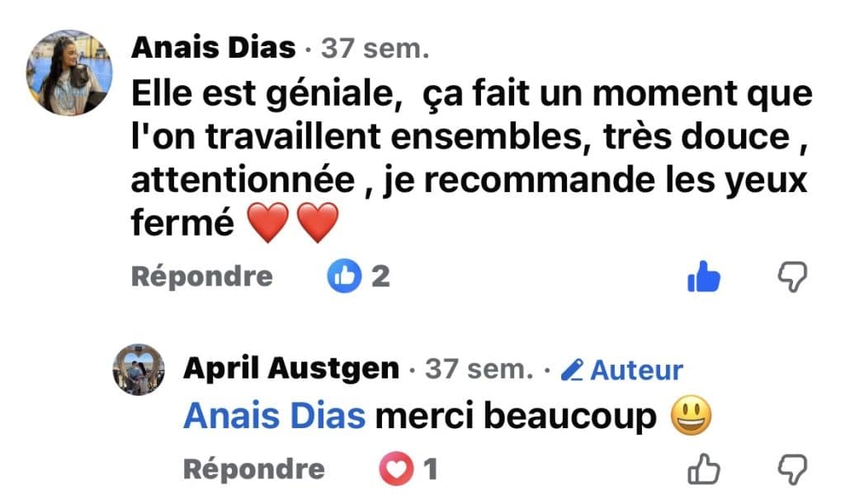
Task: Click the 37 sem. timestamp beside Anais Dias
Action: (374, 49)
